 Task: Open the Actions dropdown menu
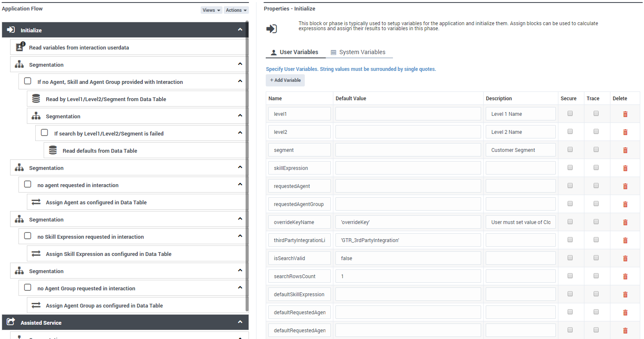click(236, 10)
